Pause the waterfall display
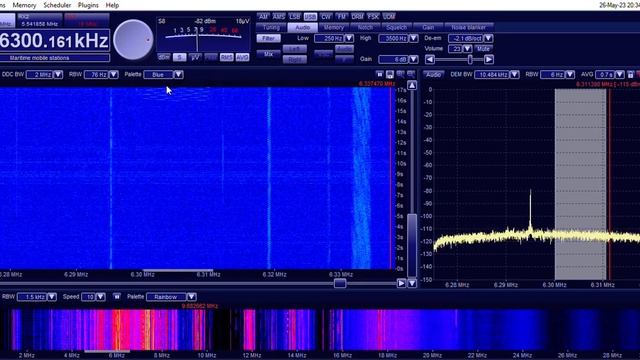The width and height of the screenshot is (640, 360). click(x=380, y=74)
